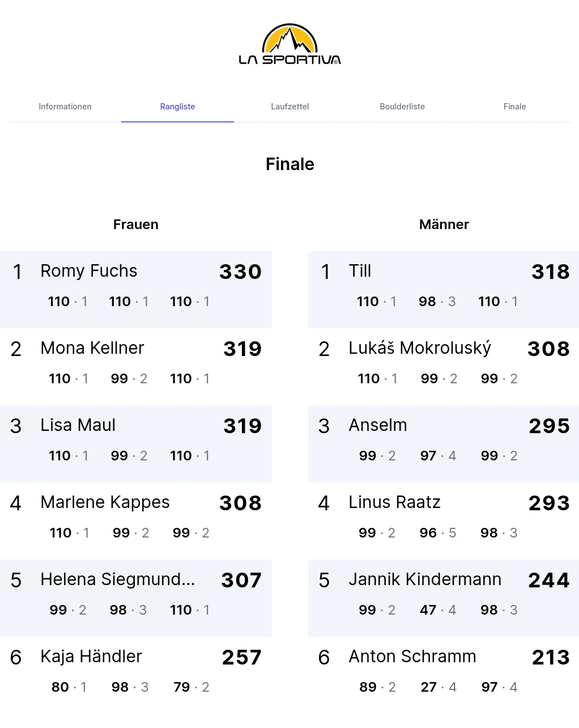Screen dimensions: 579x728
Task: Open truncated Helena Siegmund... entry
Action: pos(136,598)
